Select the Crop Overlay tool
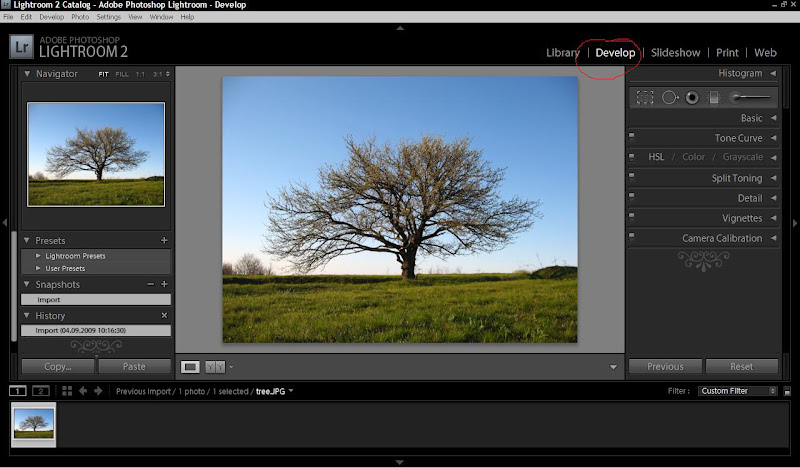The height and width of the screenshot is (468, 800). pos(645,97)
